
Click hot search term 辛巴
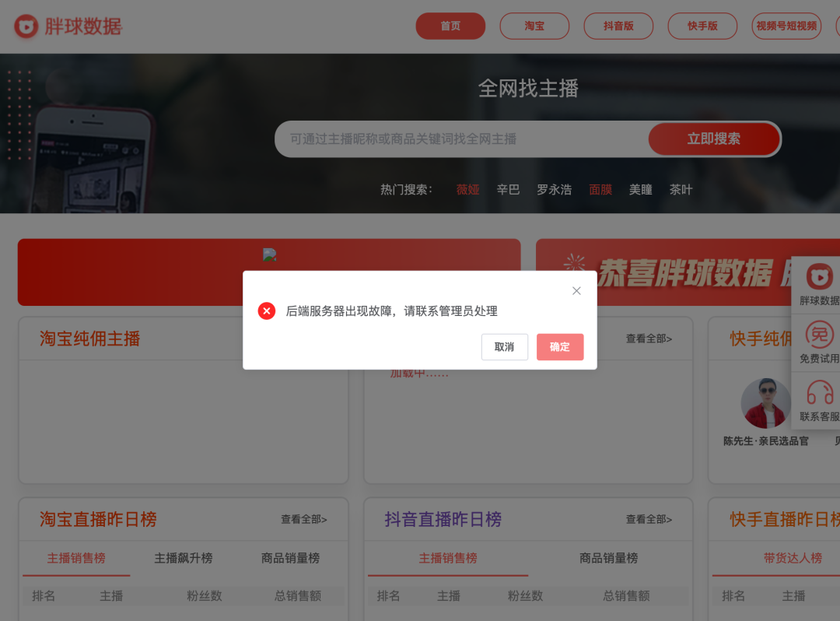pyautogui.click(x=508, y=190)
